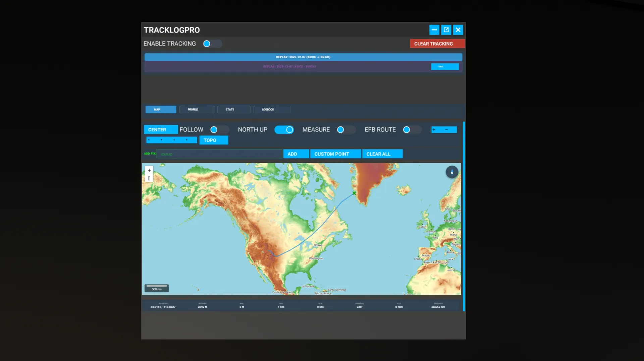The height and width of the screenshot is (361, 644).
Task: Click the pan up arrow
Action: [x=149, y=140]
